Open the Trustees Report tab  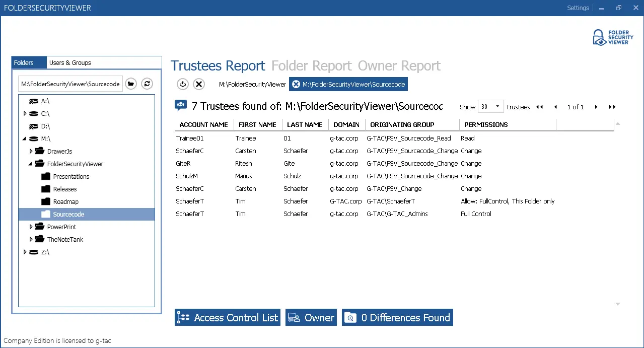[x=218, y=66]
